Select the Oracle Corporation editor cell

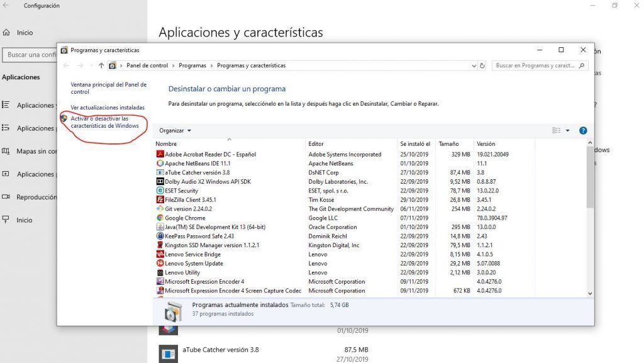333,226
